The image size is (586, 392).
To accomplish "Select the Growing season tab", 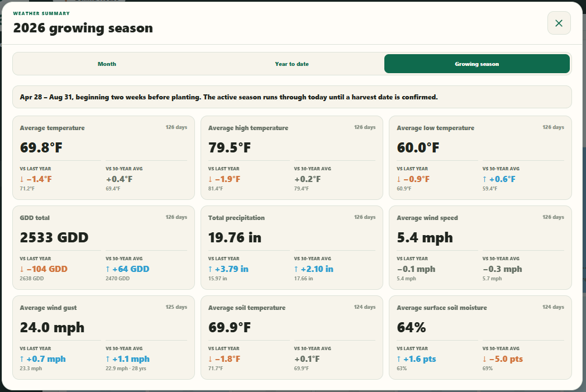I will [x=477, y=64].
